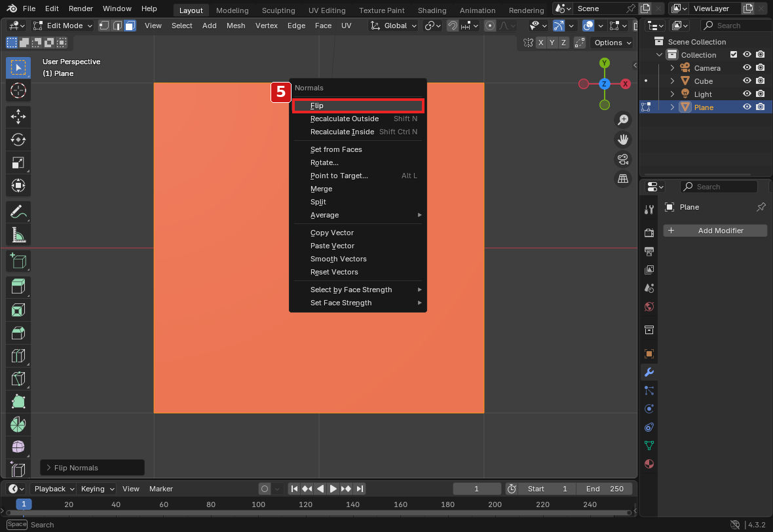The width and height of the screenshot is (773, 532).
Task: Activate the Rotate tool
Action: 18,140
